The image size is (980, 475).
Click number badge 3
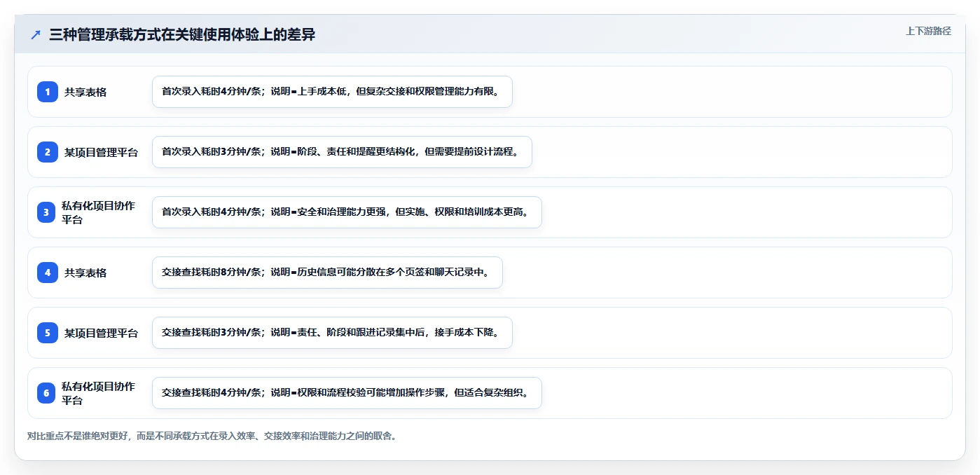(x=46, y=212)
